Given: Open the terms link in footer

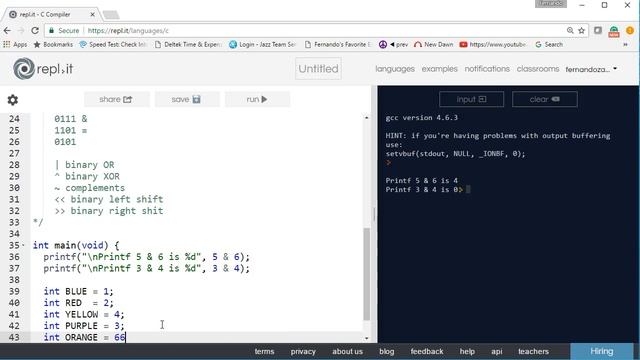Looking at the screenshot, I should pyautogui.click(x=264, y=351).
